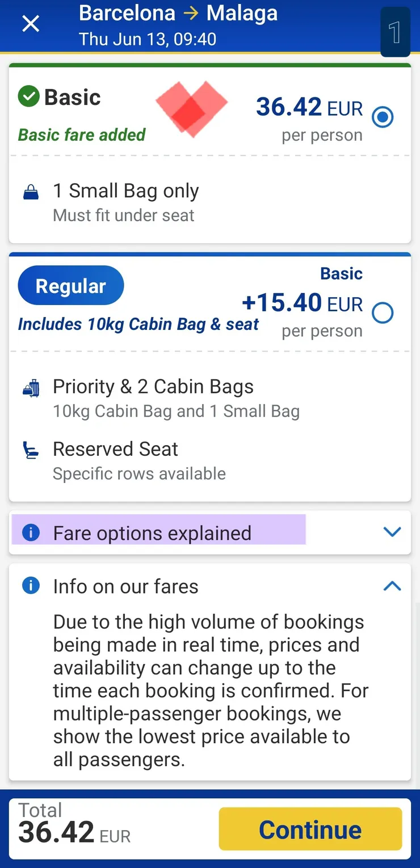
Task: Tap the Priority & 2 Cabin Bags item
Action: pyautogui.click(x=153, y=387)
